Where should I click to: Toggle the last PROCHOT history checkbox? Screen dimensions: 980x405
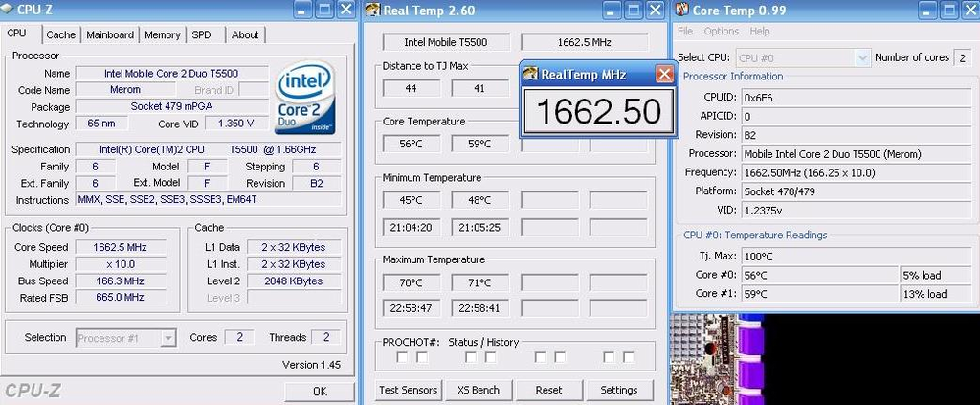click(x=629, y=357)
